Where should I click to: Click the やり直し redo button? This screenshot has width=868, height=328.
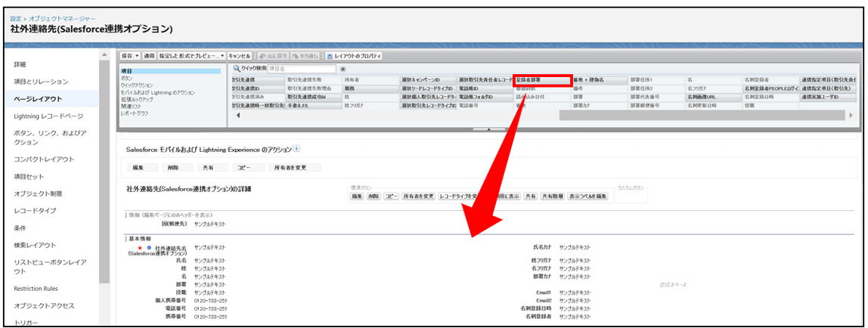point(305,56)
